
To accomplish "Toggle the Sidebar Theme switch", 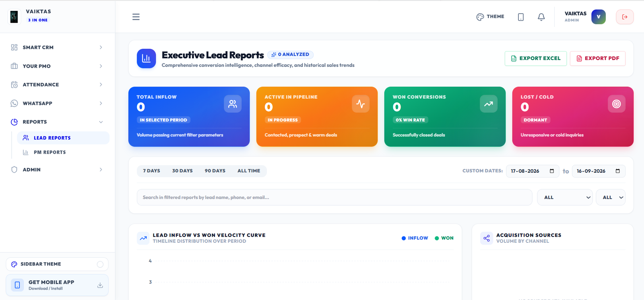I will pos(100,264).
